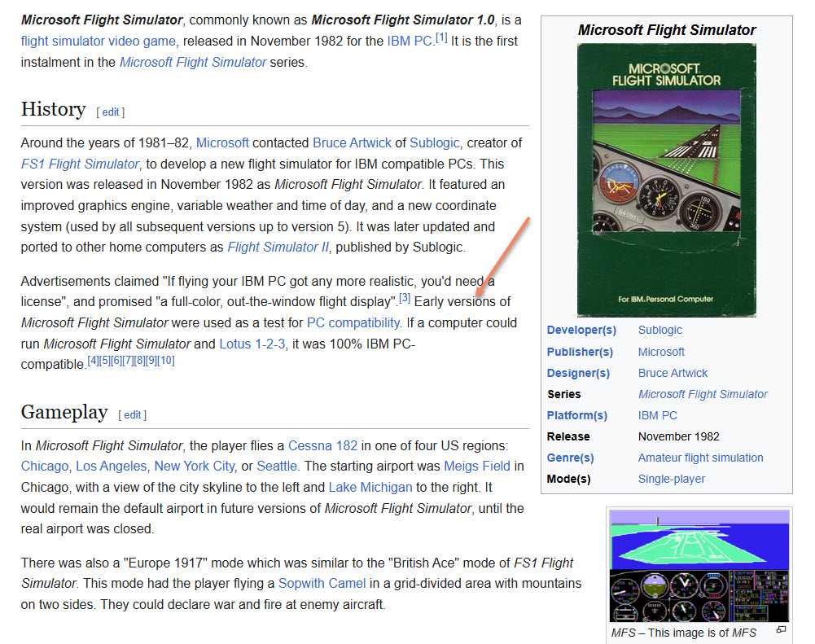Follow the Sopwith Camel link

click(322, 584)
